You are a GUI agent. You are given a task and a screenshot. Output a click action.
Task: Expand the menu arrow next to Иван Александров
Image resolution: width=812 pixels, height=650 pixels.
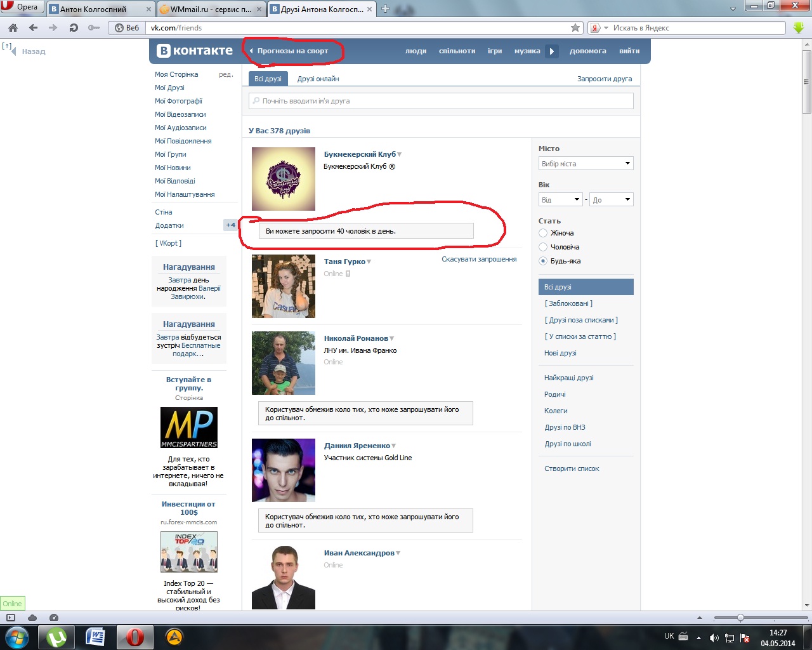[398, 553]
